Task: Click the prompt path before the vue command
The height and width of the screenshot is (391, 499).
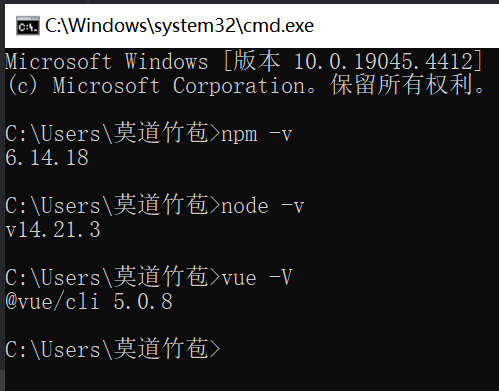Action: point(113,277)
